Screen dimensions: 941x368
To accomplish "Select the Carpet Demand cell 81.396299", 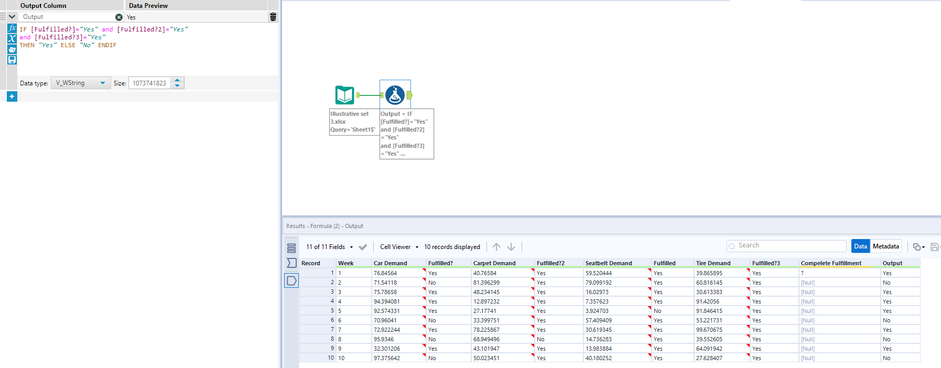I will (x=502, y=282).
